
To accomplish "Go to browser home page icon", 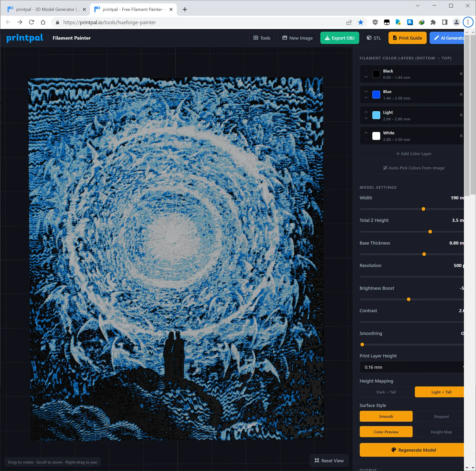I will (43, 22).
